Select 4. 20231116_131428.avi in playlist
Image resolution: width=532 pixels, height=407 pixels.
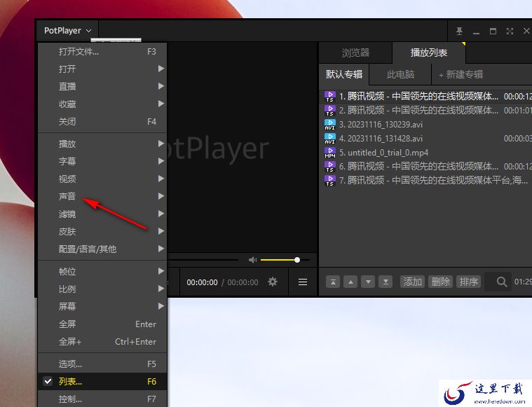point(425,139)
